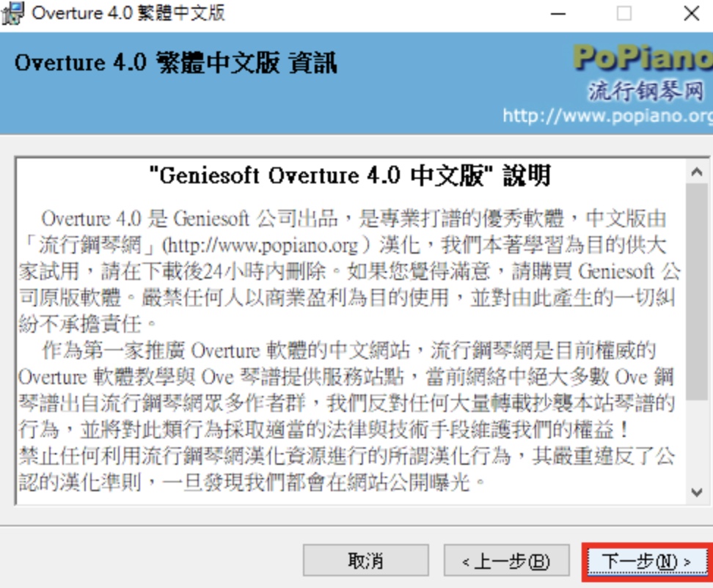Click the paragraph line starting 作為第一家推廣
The height and width of the screenshot is (588, 713).
click(x=349, y=350)
